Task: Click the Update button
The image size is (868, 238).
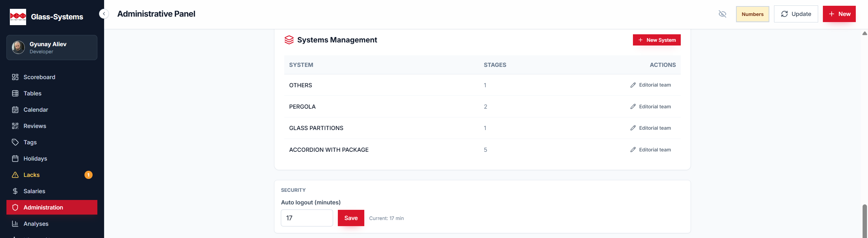Action: click(796, 14)
